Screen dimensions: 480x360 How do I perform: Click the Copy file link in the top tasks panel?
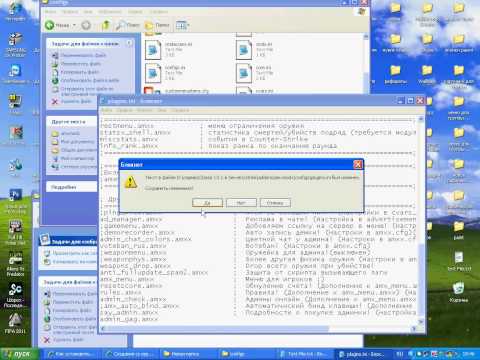tap(80, 72)
